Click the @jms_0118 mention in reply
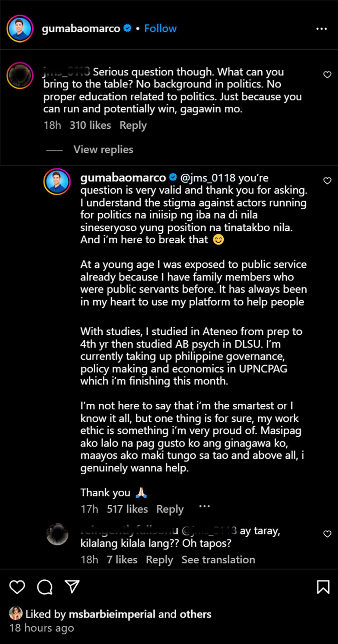Image resolution: width=338 pixels, height=644 pixels. (x=208, y=178)
